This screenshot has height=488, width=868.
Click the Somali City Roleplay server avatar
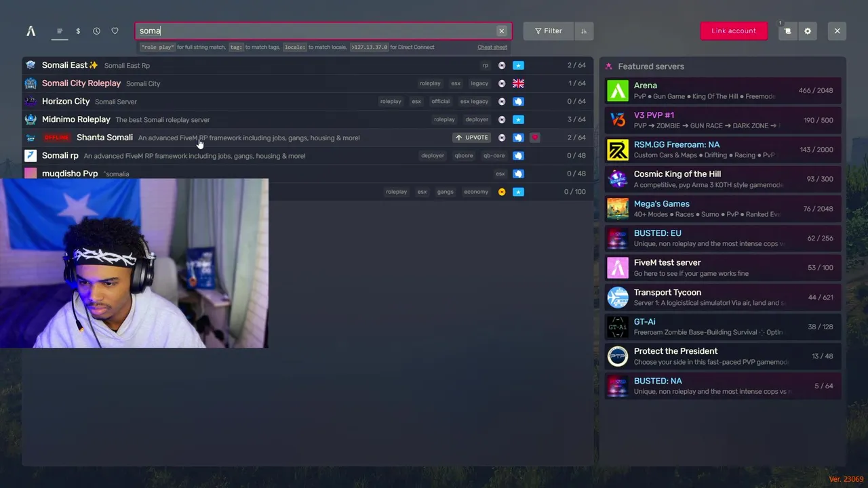31,83
